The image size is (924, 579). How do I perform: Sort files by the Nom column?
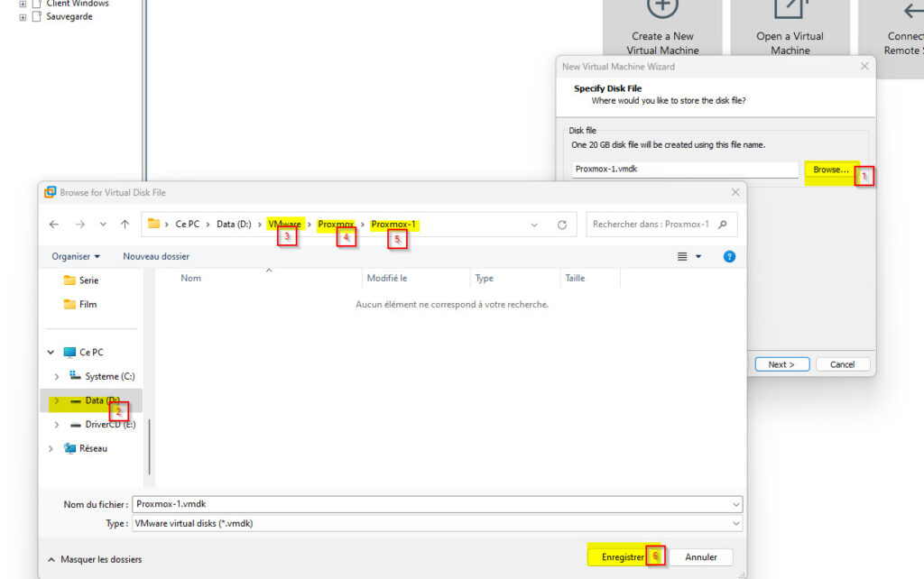pyautogui.click(x=191, y=279)
